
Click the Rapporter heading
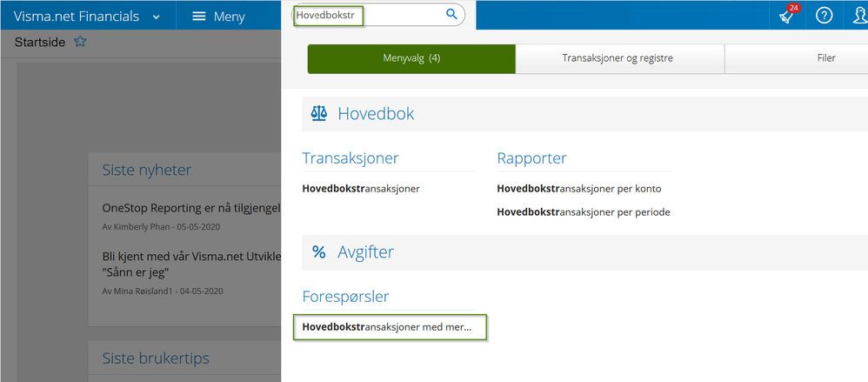pos(531,158)
